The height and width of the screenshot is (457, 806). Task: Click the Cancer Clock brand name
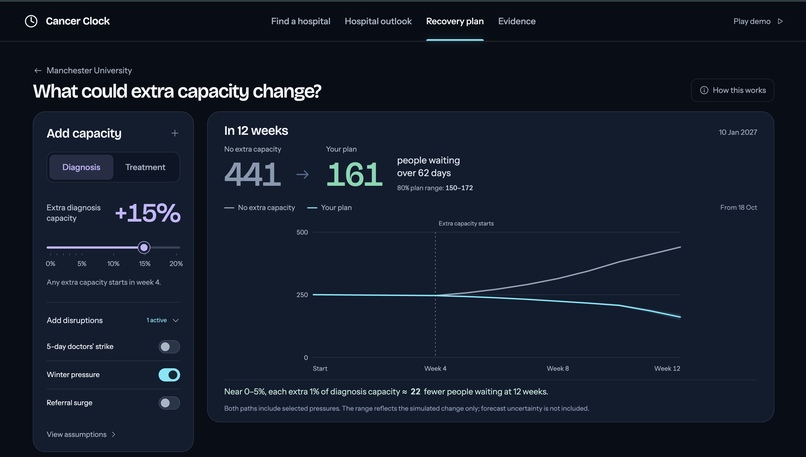click(x=78, y=21)
